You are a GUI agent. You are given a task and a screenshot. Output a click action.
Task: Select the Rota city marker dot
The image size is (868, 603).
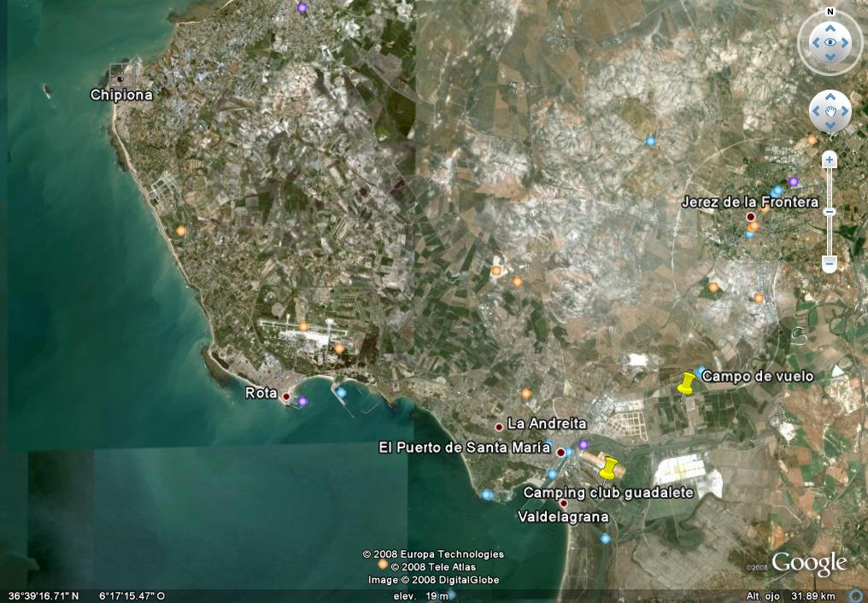click(x=286, y=396)
